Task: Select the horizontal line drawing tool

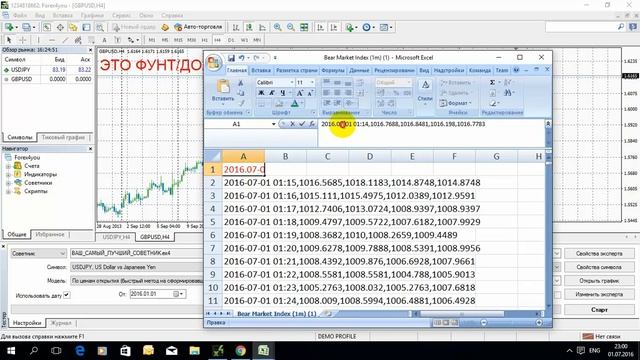Action: click(52, 40)
